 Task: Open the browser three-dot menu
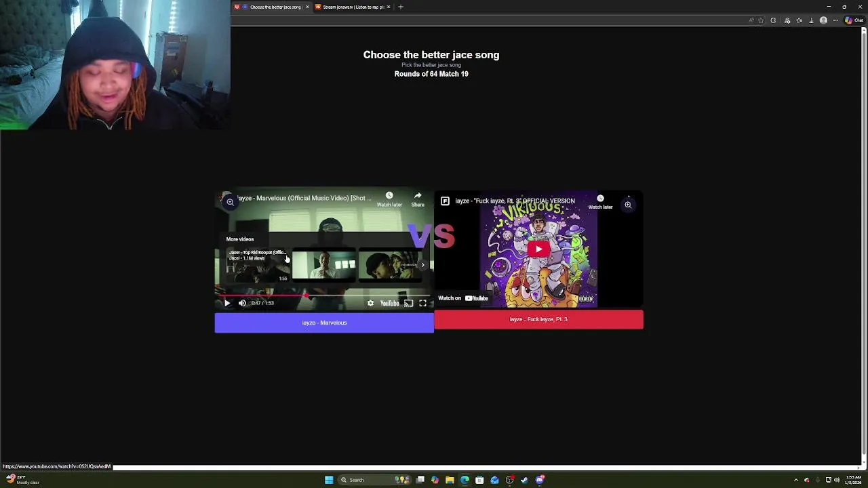tap(835, 20)
